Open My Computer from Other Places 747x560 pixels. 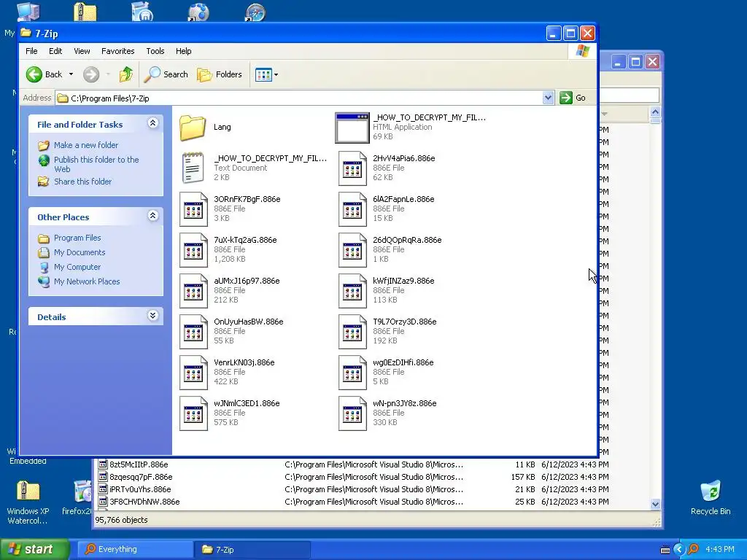pos(77,267)
